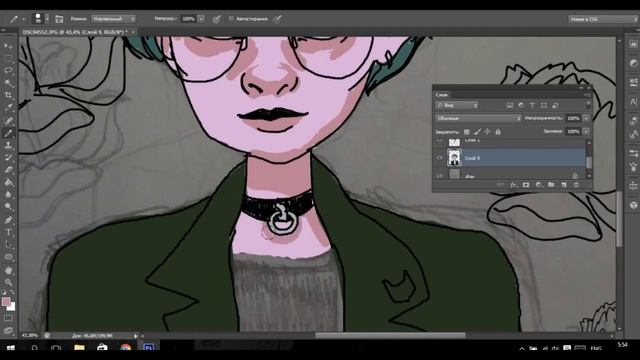This screenshot has height=360, width=640.
Task: Change the screen mode
Action: 8,330
